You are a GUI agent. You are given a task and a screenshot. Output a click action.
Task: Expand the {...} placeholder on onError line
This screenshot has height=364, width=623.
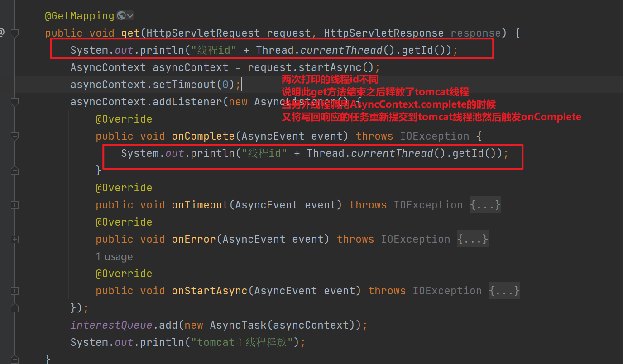pyautogui.click(x=472, y=239)
